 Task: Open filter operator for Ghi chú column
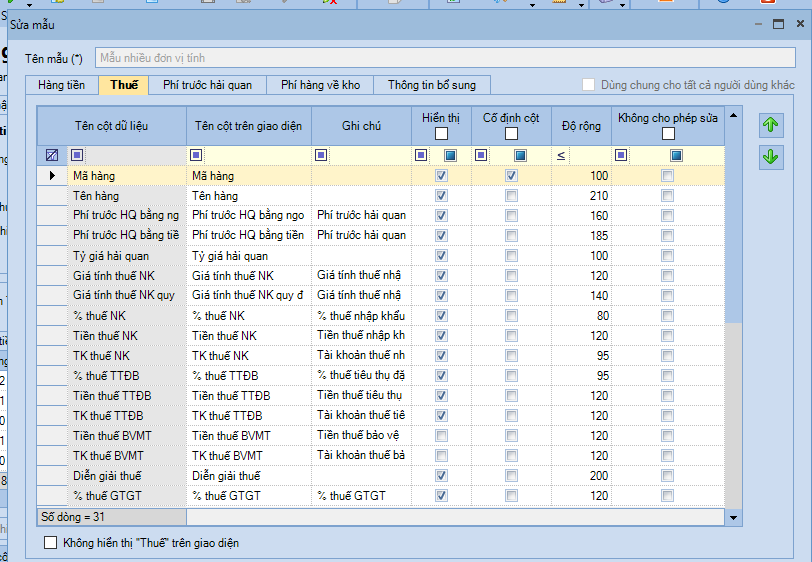pyautogui.click(x=321, y=155)
